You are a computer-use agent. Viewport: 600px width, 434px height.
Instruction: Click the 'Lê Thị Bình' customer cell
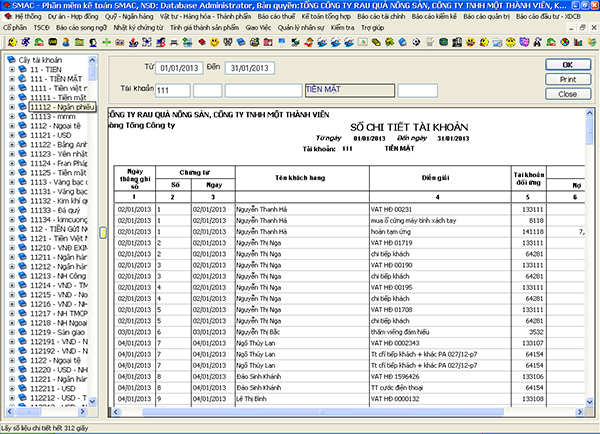[x=302, y=399]
